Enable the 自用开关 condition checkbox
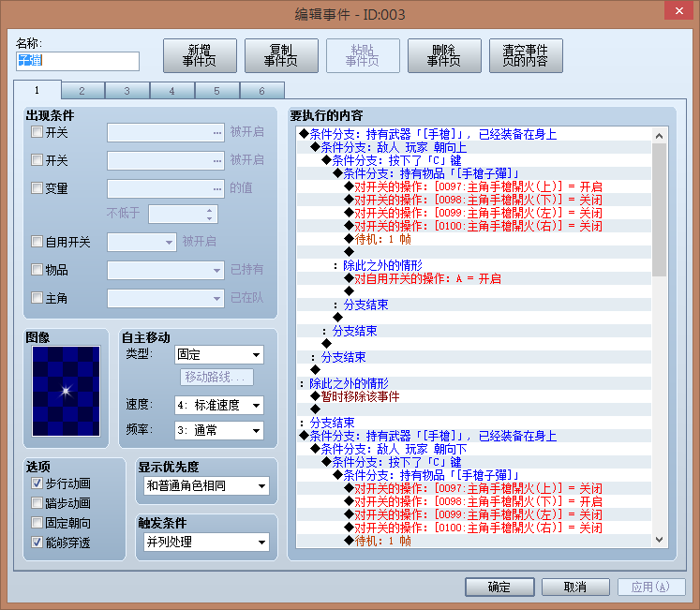 pyautogui.click(x=37, y=242)
